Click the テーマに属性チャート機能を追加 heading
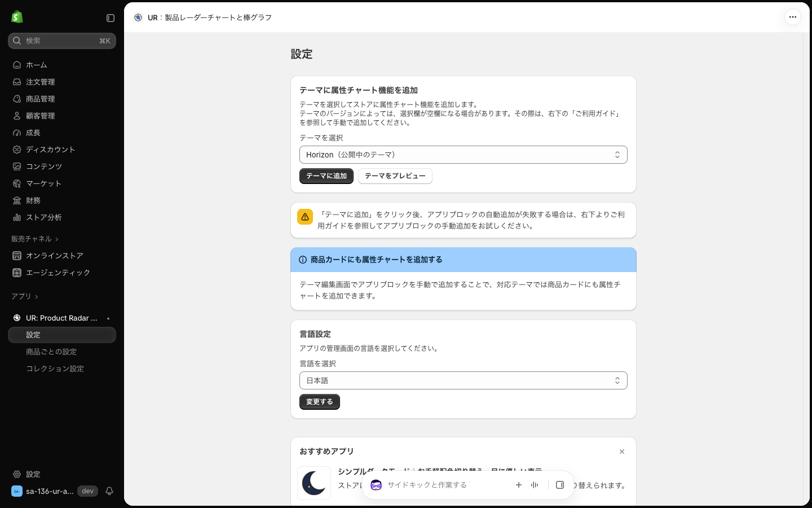This screenshot has height=508, width=812. pos(359,90)
